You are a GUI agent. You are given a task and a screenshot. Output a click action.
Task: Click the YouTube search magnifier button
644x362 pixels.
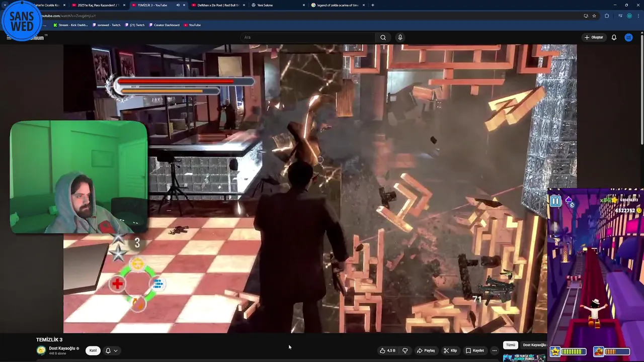pos(383,37)
